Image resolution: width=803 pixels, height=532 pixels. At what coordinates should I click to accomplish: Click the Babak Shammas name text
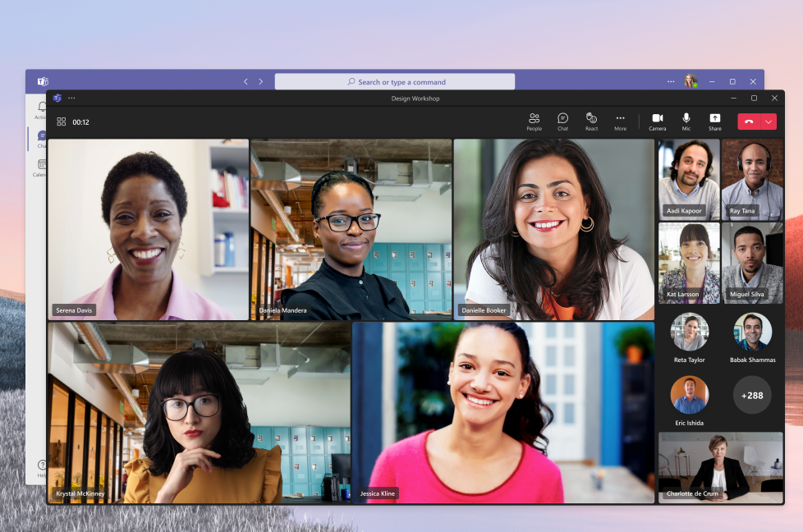(x=752, y=360)
